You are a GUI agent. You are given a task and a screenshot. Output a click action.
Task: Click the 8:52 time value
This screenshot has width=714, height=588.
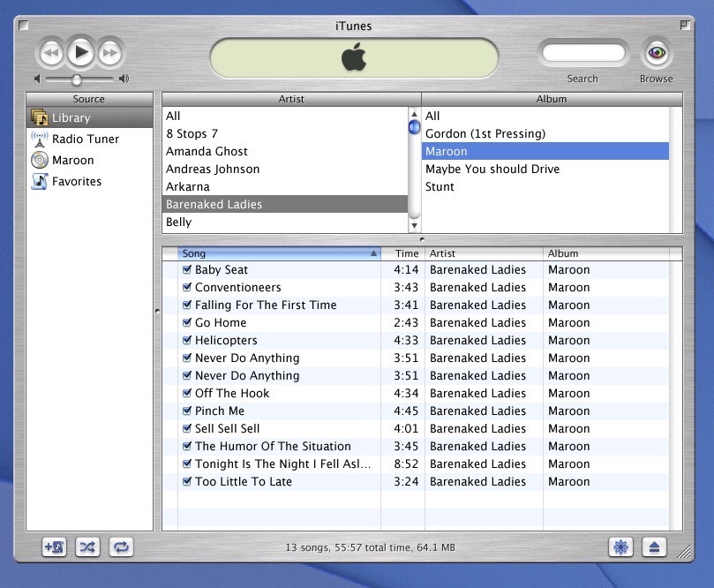pos(406,464)
